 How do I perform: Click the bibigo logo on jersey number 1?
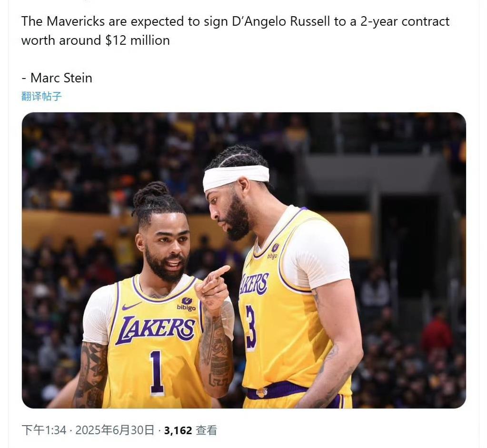tap(186, 304)
